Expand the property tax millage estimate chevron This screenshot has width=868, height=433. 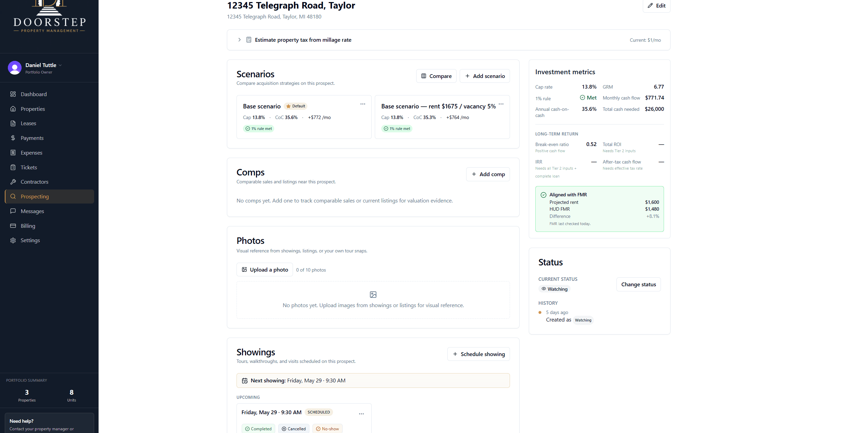coord(239,40)
